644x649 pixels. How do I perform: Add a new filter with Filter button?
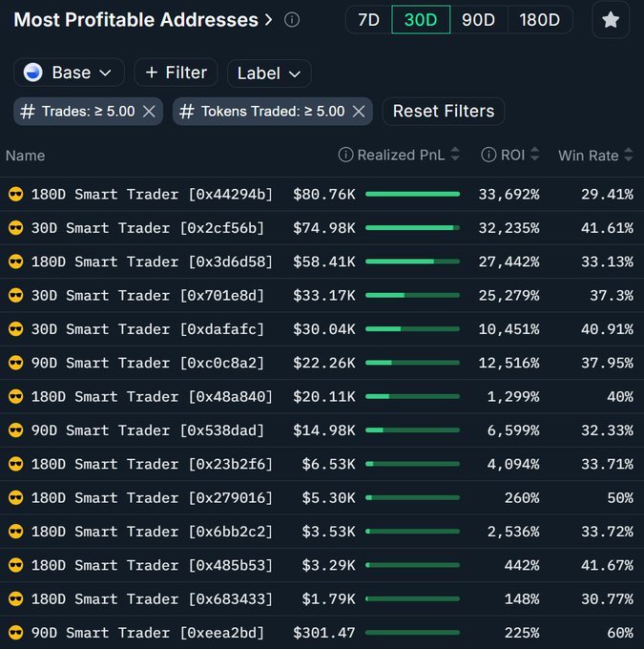point(176,73)
